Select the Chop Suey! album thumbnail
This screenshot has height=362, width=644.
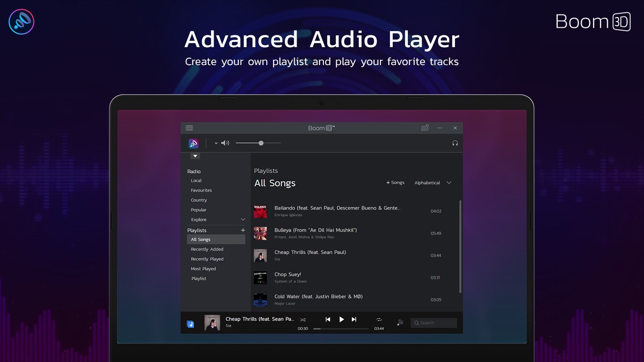(x=260, y=278)
